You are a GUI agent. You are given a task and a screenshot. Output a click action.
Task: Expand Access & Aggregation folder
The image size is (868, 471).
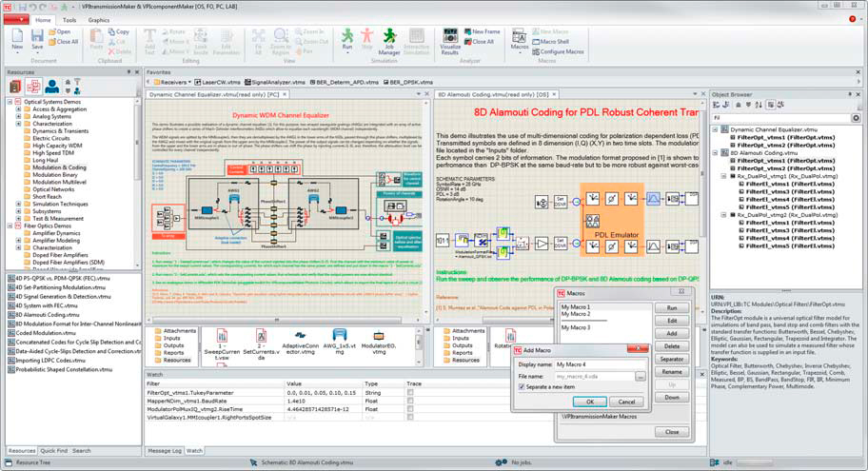click(x=18, y=109)
